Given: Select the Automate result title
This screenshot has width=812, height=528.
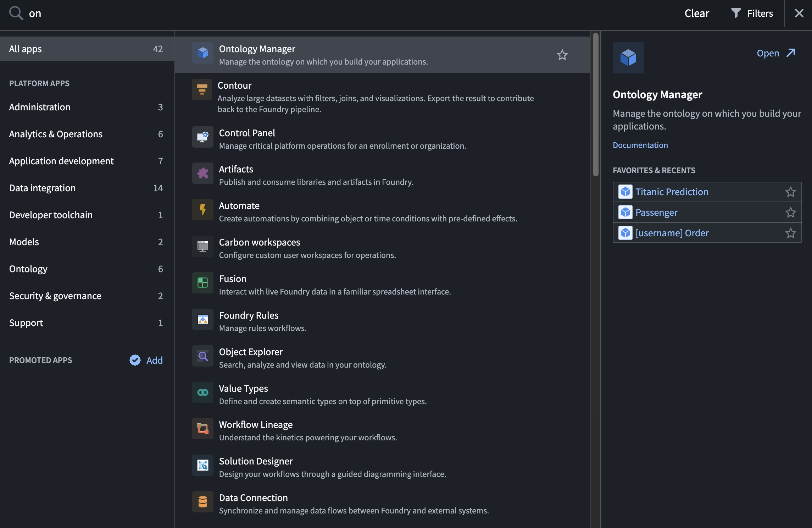Looking at the screenshot, I should [x=239, y=206].
